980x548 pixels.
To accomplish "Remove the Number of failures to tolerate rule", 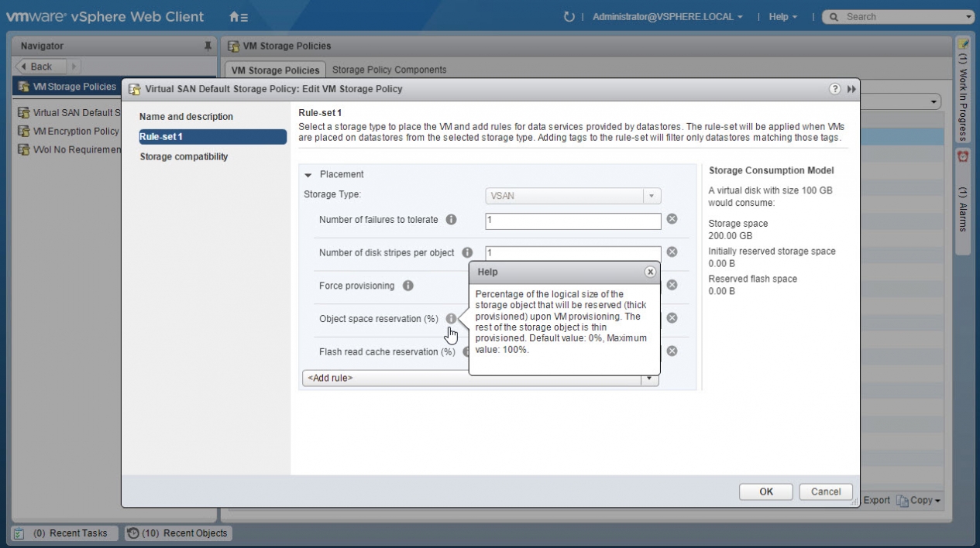I will tap(672, 219).
